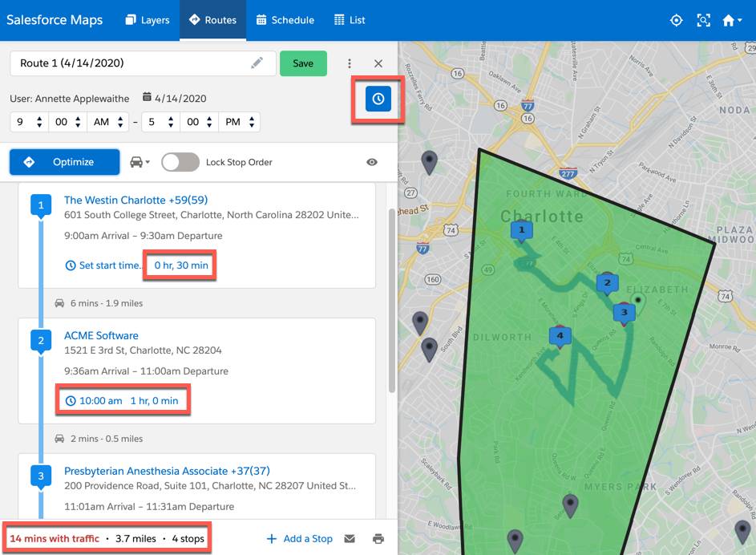Edit route name with pencil icon
756x555 pixels.
point(257,63)
